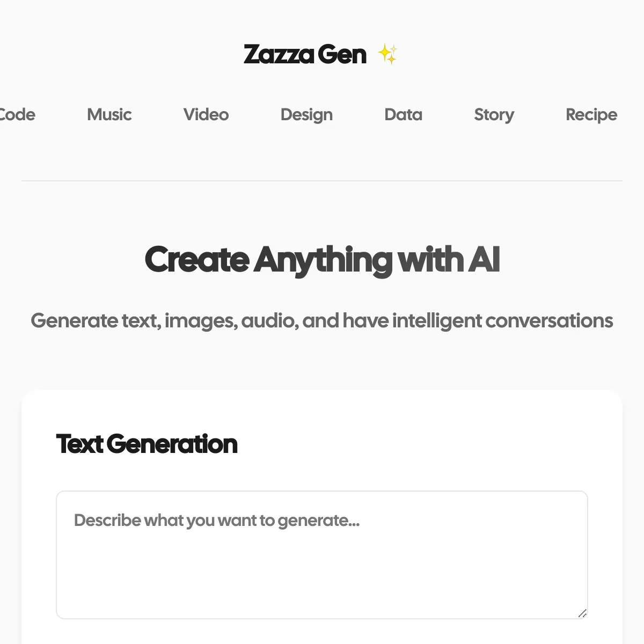Click the Zazza Gen logo title
This screenshot has width=644, height=644.
[x=305, y=54]
